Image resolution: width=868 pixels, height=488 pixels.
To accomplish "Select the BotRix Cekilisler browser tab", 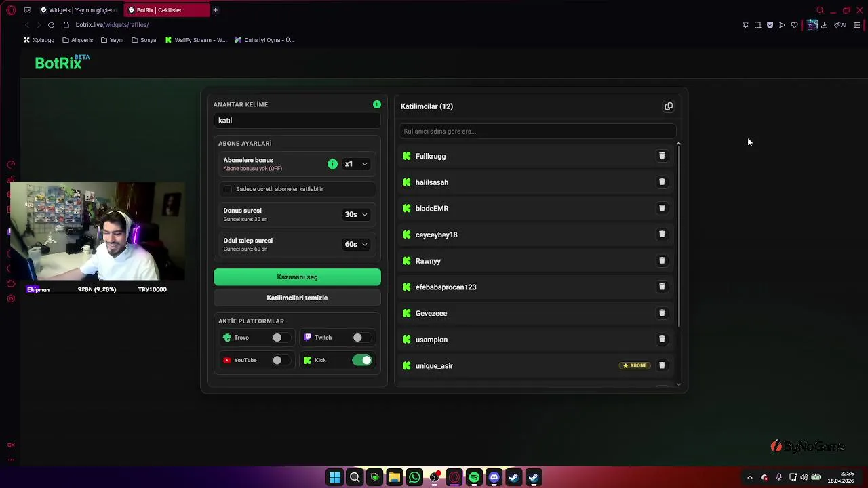I will pos(166,10).
